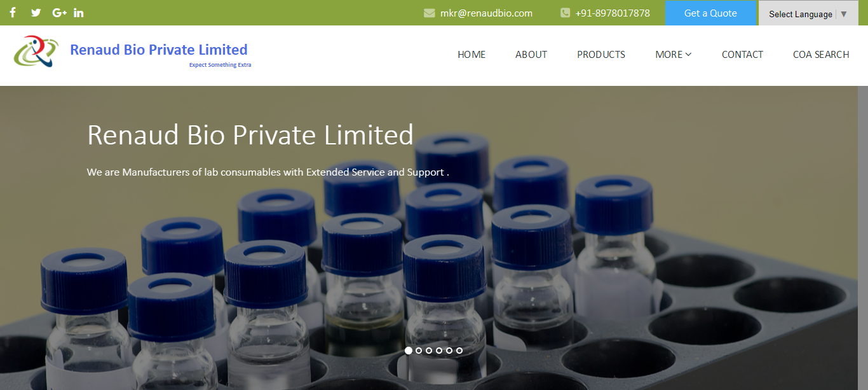Open the LinkedIn icon
This screenshot has width=868, height=390.
79,13
